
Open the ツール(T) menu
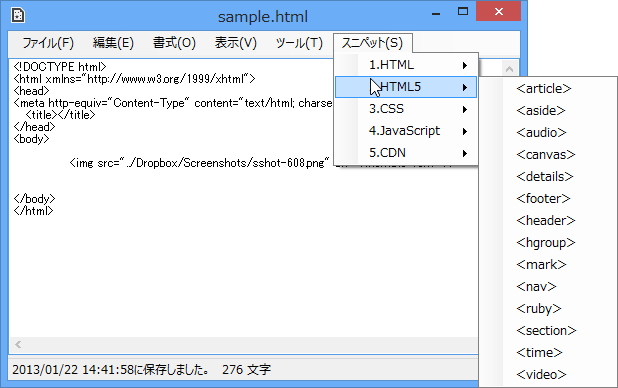point(299,43)
